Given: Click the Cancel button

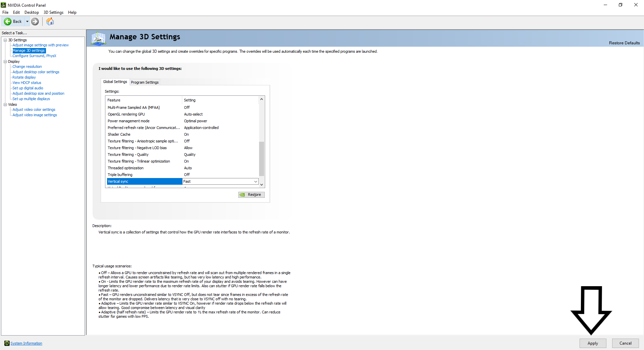Looking at the screenshot, I should pyautogui.click(x=625, y=343).
